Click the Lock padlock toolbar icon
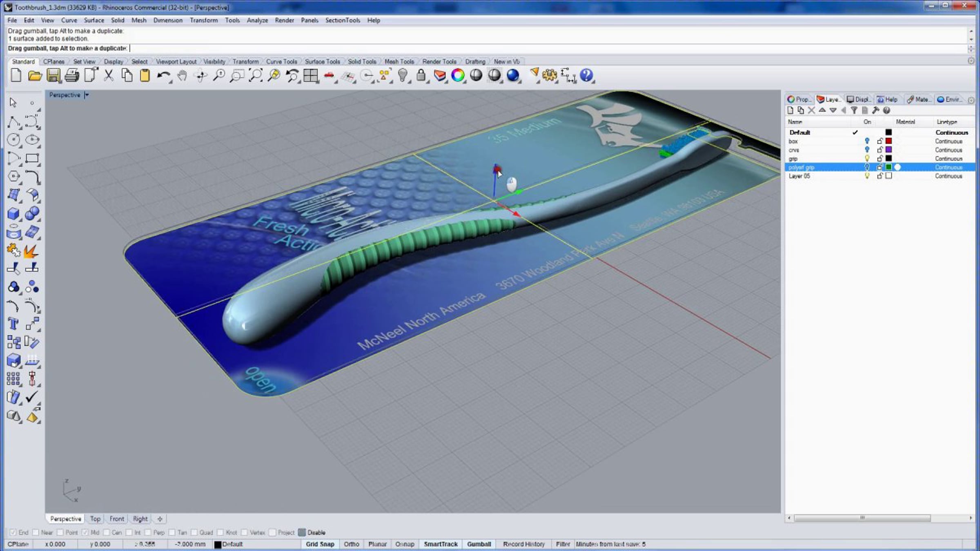980x551 pixels. pos(421,76)
